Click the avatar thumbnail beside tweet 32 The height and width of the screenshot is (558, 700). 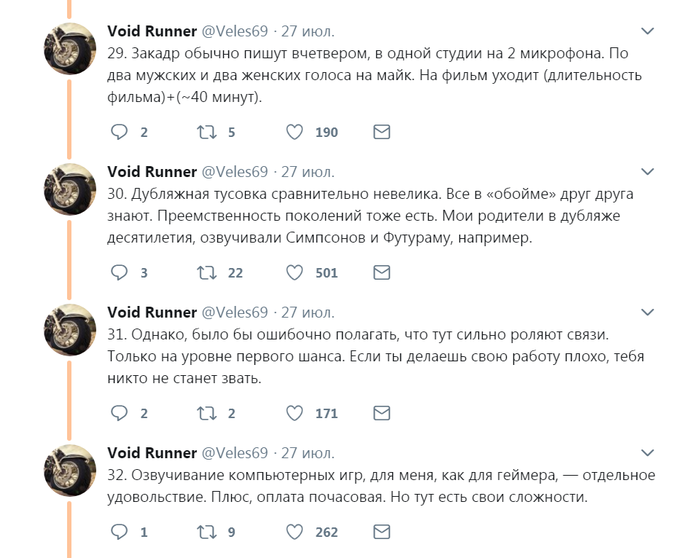pyautogui.click(x=69, y=469)
